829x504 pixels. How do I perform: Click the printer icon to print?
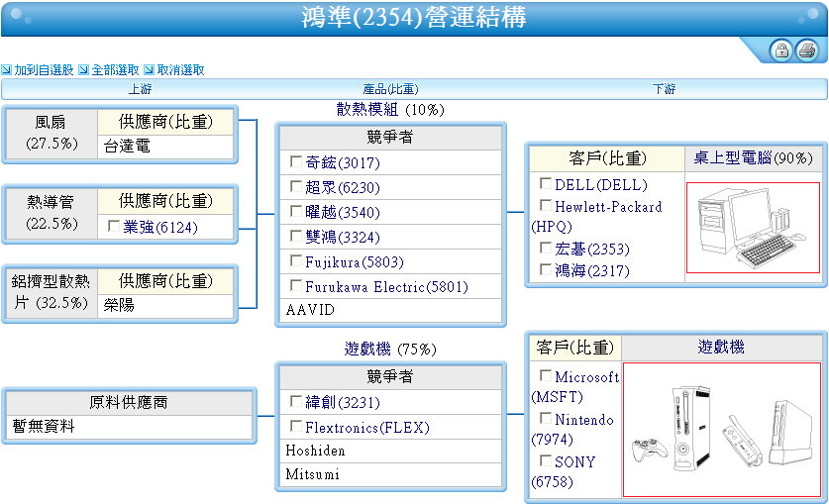pos(807,50)
